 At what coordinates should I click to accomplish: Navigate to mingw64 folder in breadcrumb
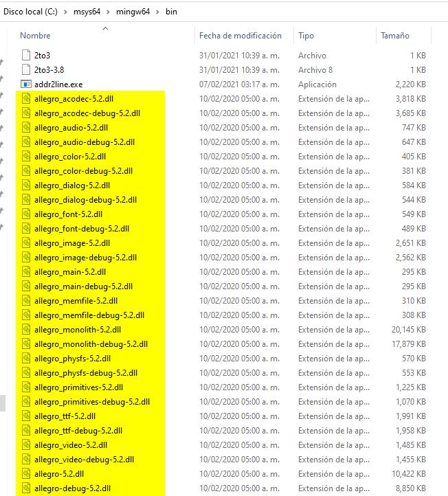(133, 12)
